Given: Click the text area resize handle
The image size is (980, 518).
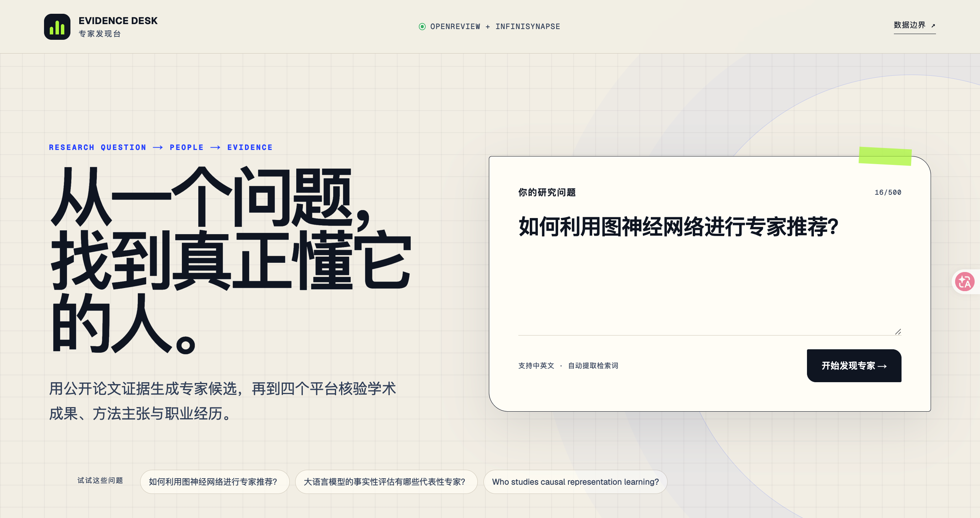Looking at the screenshot, I should click(x=898, y=332).
